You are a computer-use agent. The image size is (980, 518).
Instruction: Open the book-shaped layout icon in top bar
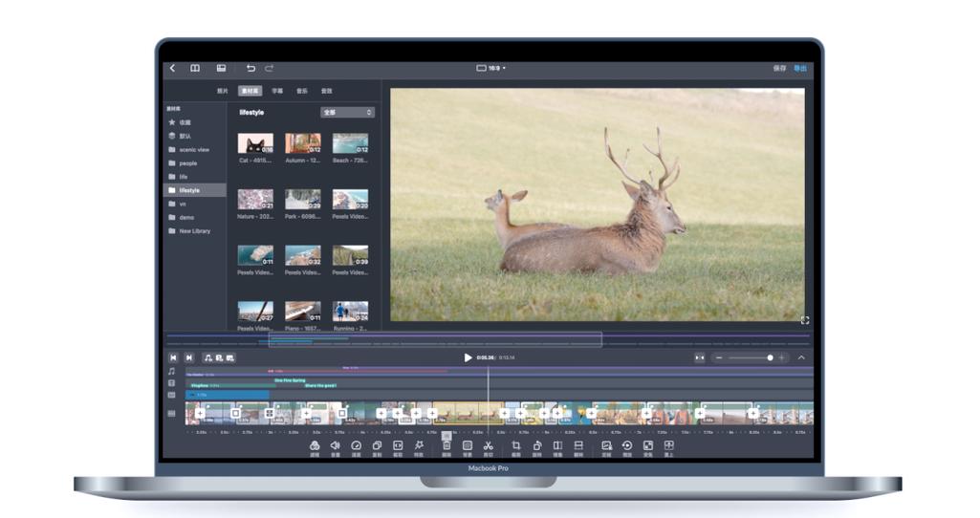[x=195, y=68]
